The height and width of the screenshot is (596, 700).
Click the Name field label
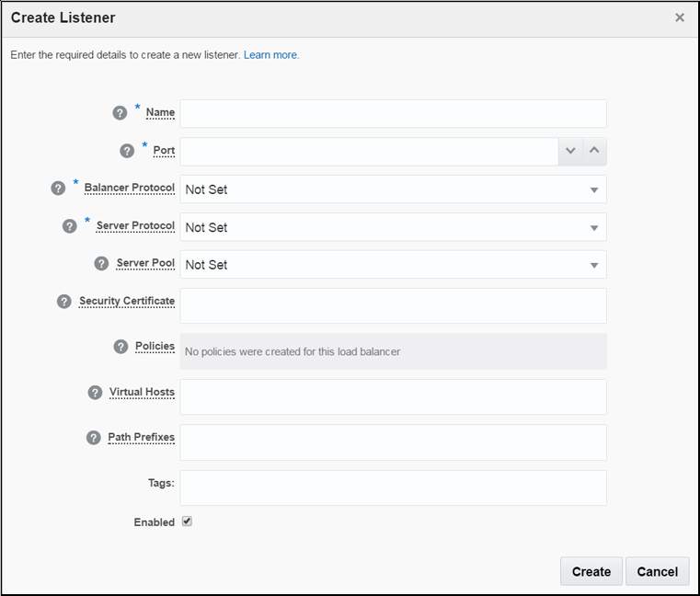coord(160,112)
